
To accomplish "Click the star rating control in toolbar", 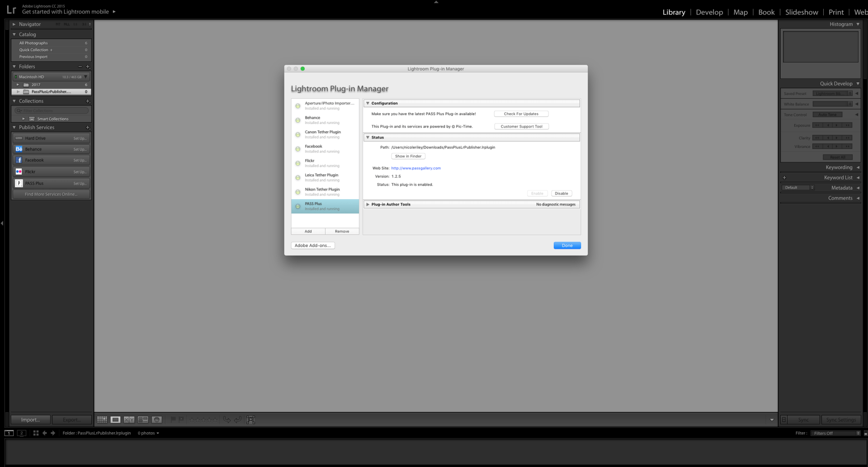I will [203, 420].
